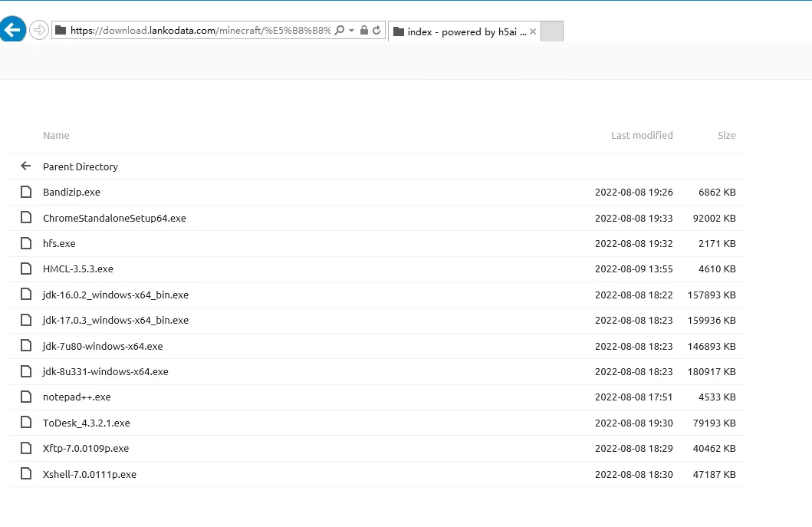
Task: Click the browser forward arrow button
Action: click(x=39, y=30)
